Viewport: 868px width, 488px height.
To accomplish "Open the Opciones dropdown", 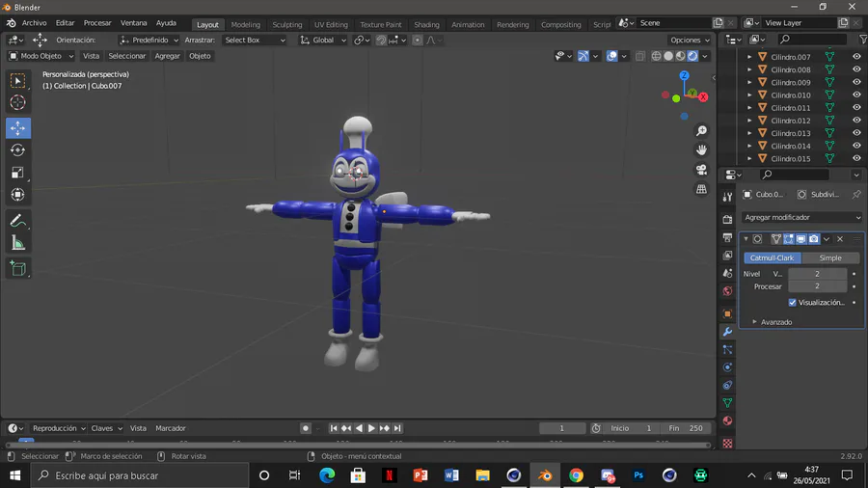I will (x=690, y=40).
